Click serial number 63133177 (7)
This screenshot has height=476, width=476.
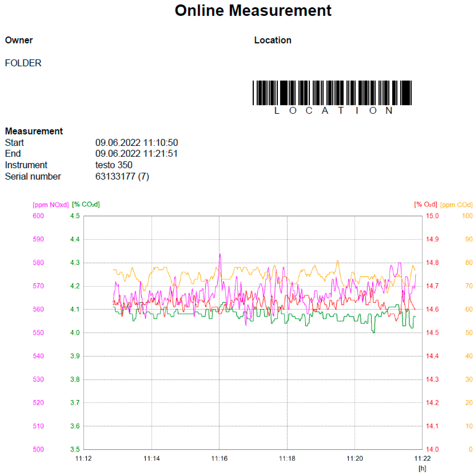[122, 176]
